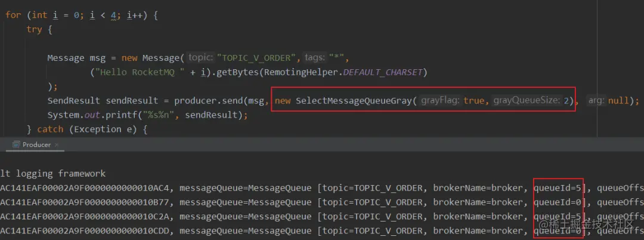Click the "for" keyword in the loop

[x=13, y=15]
